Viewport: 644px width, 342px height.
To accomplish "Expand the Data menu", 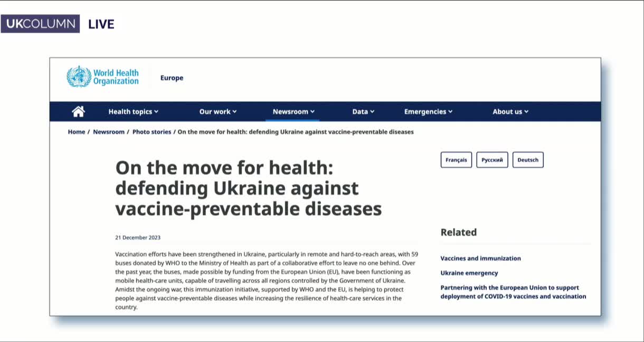I will (x=363, y=111).
